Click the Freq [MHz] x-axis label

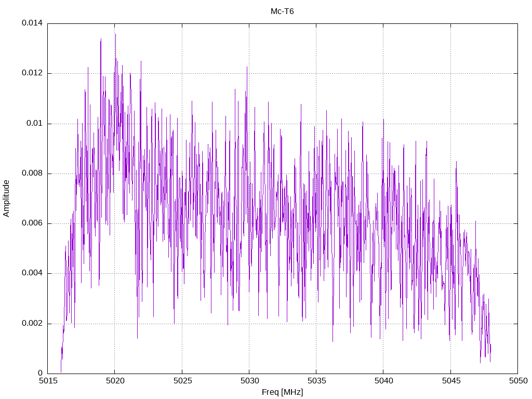point(282,392)
